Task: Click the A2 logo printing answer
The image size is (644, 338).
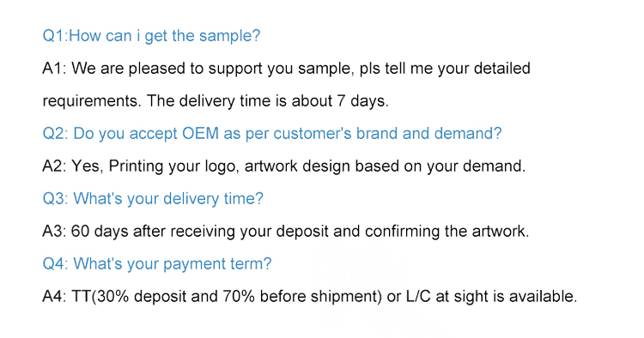Action: (284, 166)
